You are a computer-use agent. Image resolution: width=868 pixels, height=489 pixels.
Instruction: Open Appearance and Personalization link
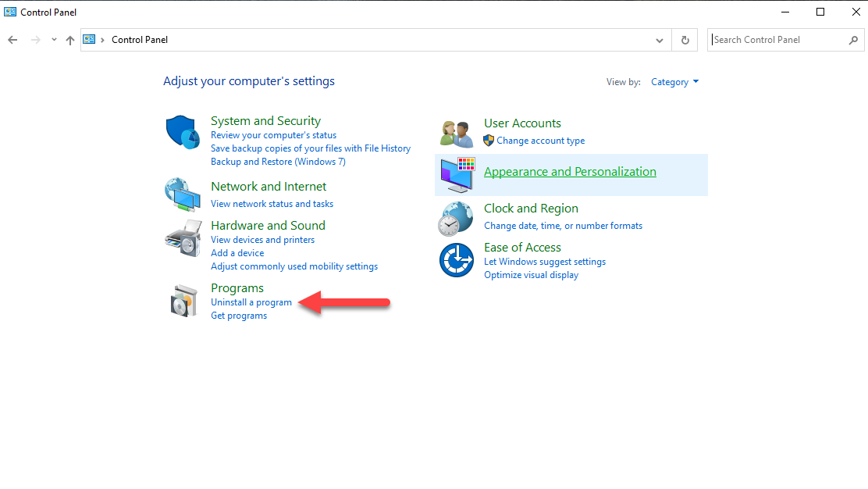(570, 172)
